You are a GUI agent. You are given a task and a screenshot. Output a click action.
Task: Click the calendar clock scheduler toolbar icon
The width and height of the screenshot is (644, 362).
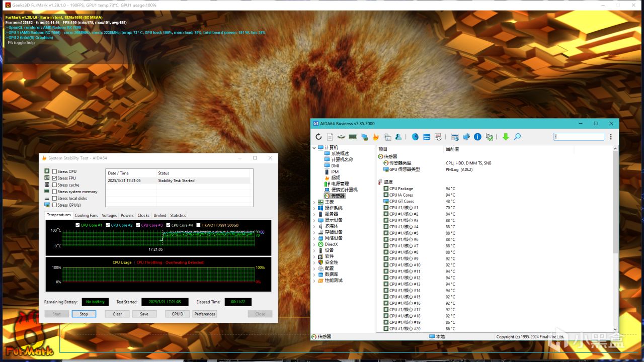tap(438, 137)
